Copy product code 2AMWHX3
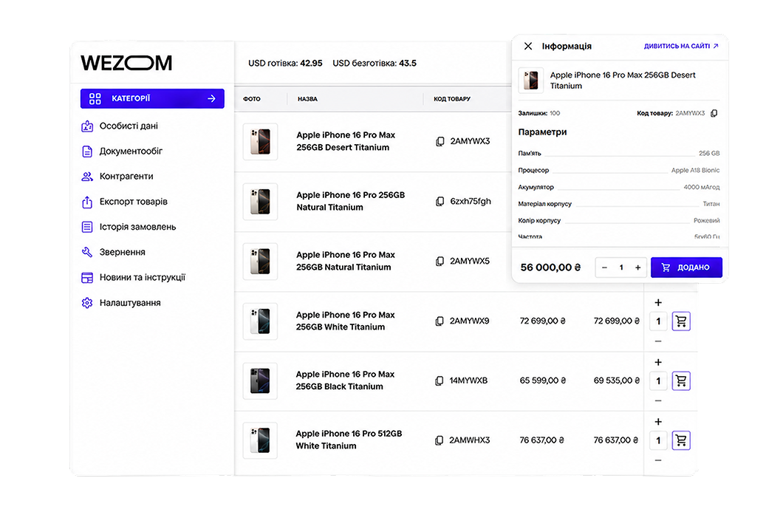 [440, 440]
